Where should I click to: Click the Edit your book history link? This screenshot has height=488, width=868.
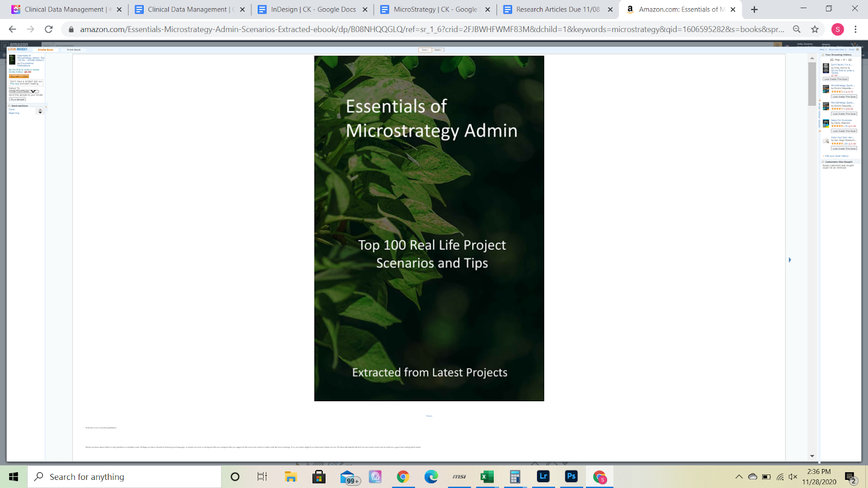pos(837,156)
